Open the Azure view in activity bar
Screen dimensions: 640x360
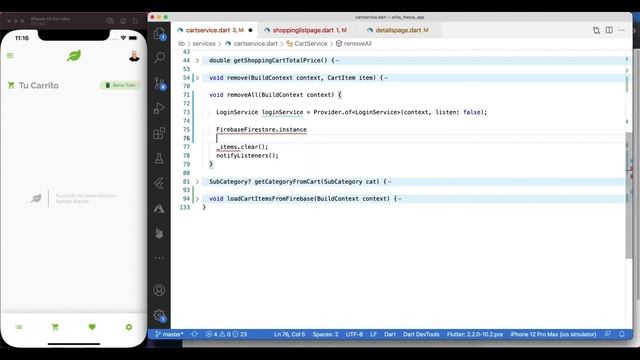pyautogui.click(x=159, y=209)
